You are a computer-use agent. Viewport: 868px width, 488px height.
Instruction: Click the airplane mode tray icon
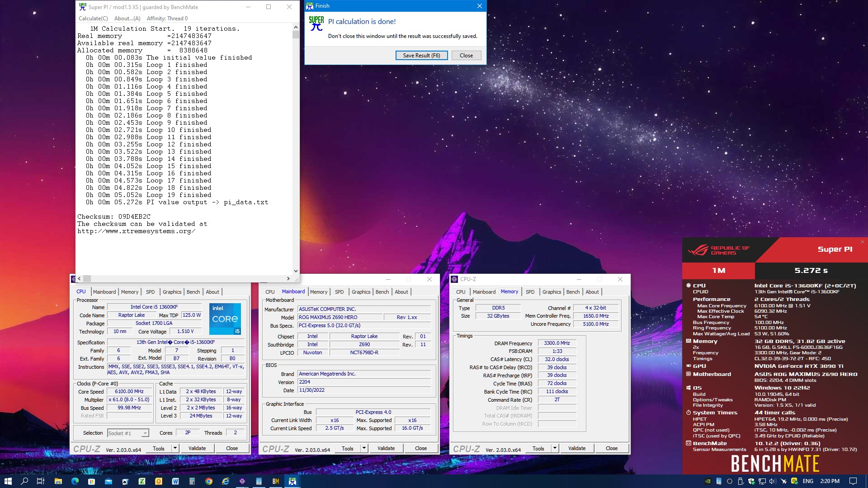[783, 481]
